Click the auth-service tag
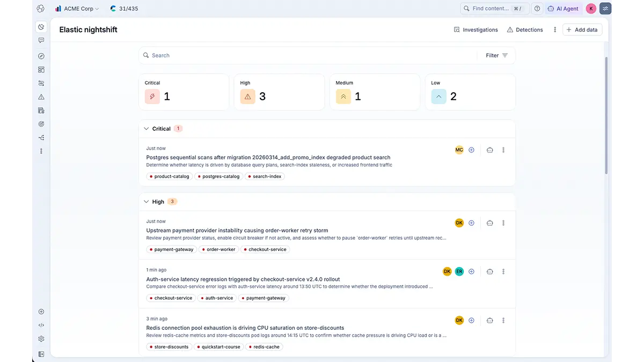Screen dimensions: 644x362 [217, 298]
